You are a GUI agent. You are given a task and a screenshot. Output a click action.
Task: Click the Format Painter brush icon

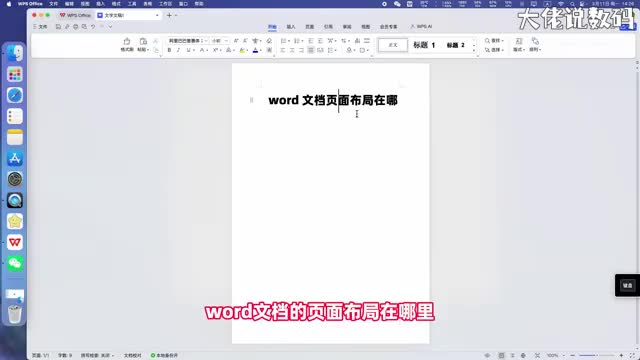127,42
